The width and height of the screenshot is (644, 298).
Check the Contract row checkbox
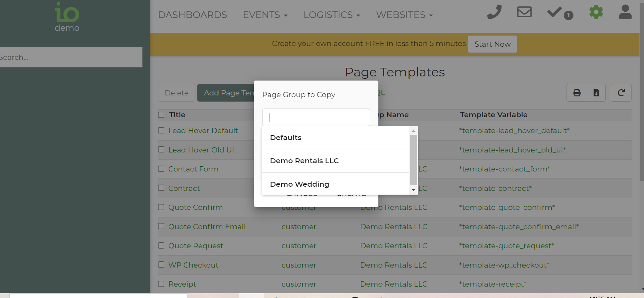[x=161, y=188]
